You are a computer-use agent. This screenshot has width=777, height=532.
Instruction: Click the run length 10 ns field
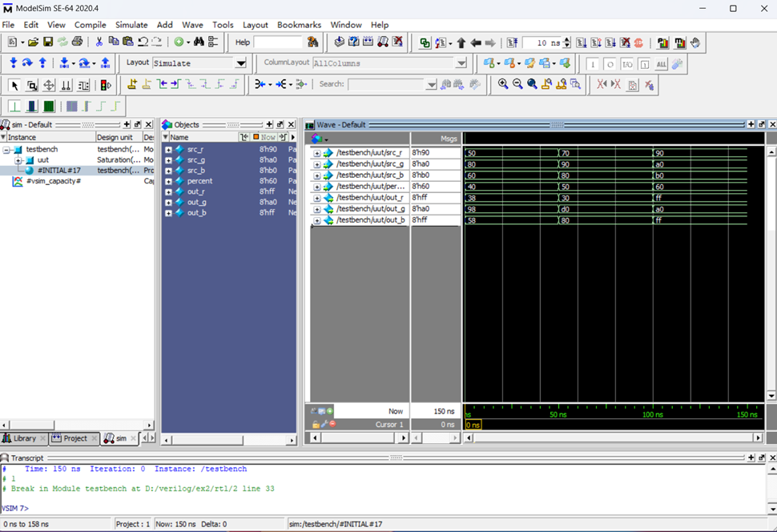(x=542, y=43)
